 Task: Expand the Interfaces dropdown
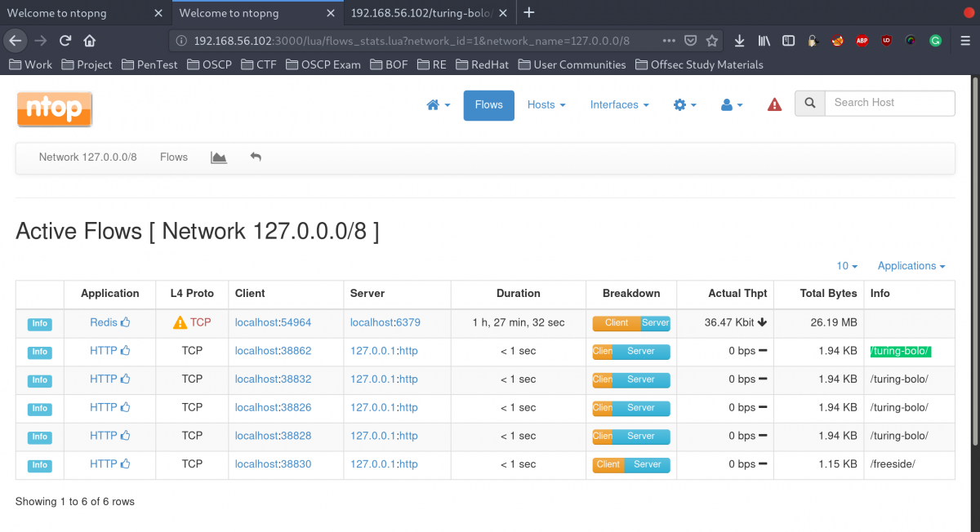pos(619,105)
